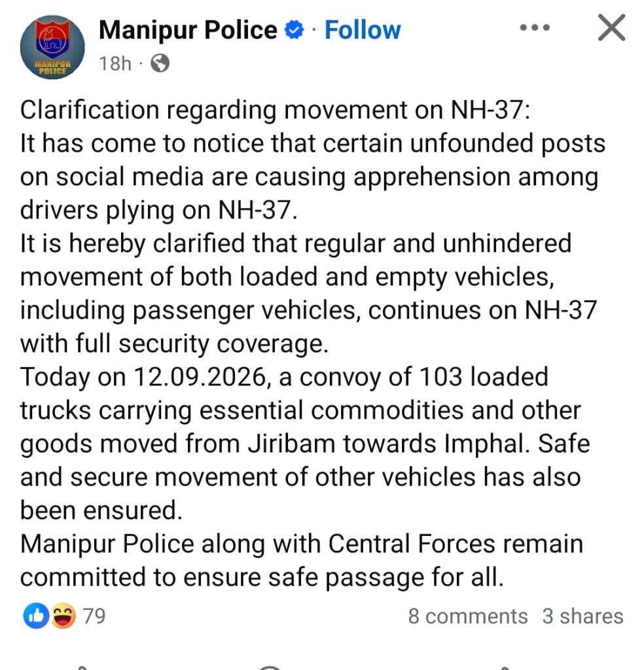Click the closing line about Central Forces

[302, 560]
